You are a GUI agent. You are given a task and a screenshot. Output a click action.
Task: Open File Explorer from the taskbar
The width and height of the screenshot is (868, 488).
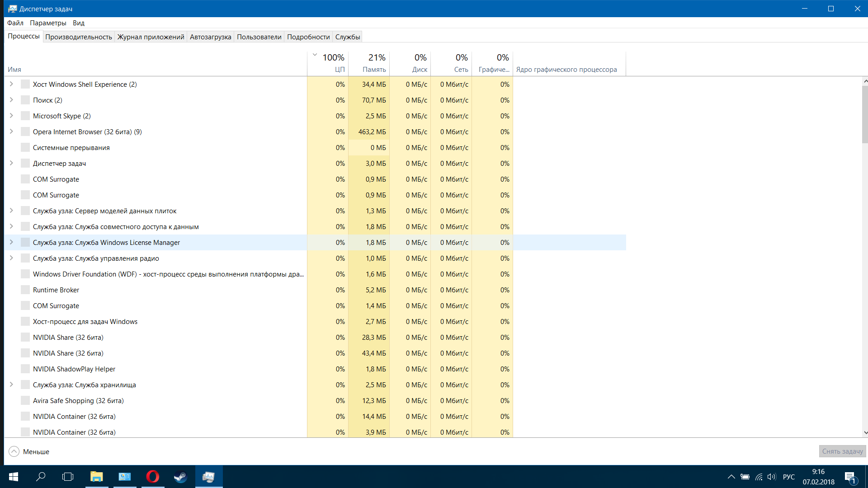pyautogui.click(x=97, y=477)
